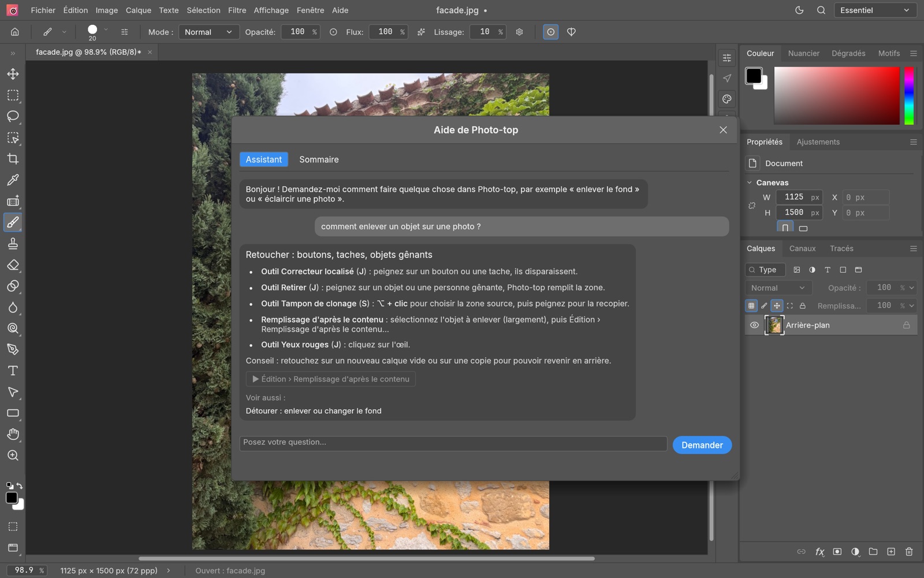Open the Filtre menu
924x578 pixels.
pyautogui.click(x=237, y=10)
